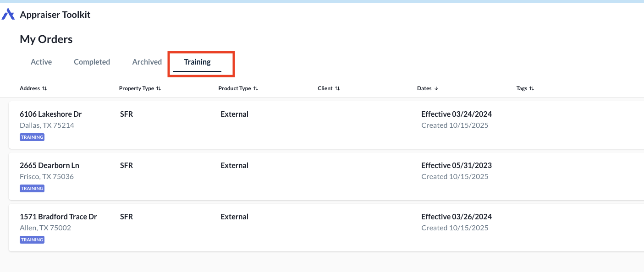The image size is (644, 272).
Task: Click TRAINING badge on 2665 Dearborn Ln
Action: (32, 188)
